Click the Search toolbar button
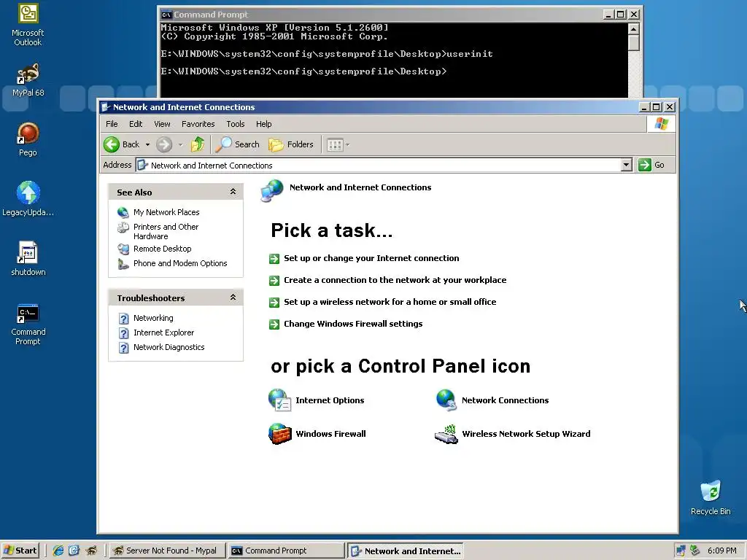747x560 pixels. [x=237, y=144]
